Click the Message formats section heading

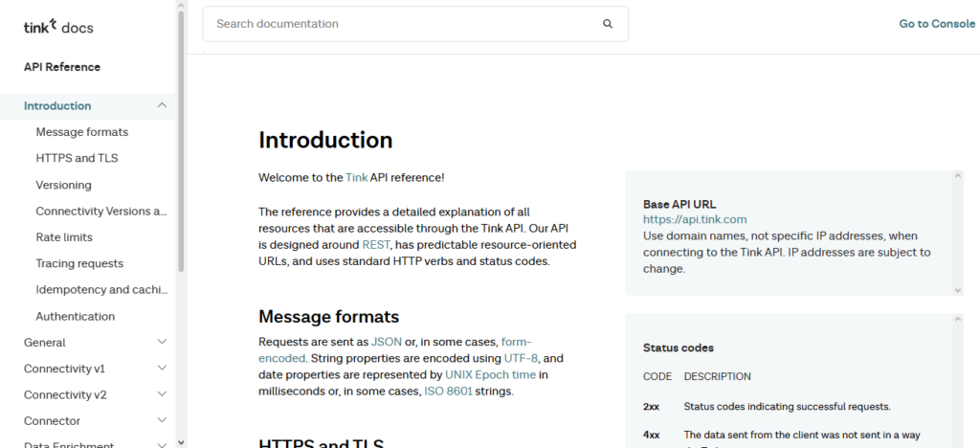(329, 317)
